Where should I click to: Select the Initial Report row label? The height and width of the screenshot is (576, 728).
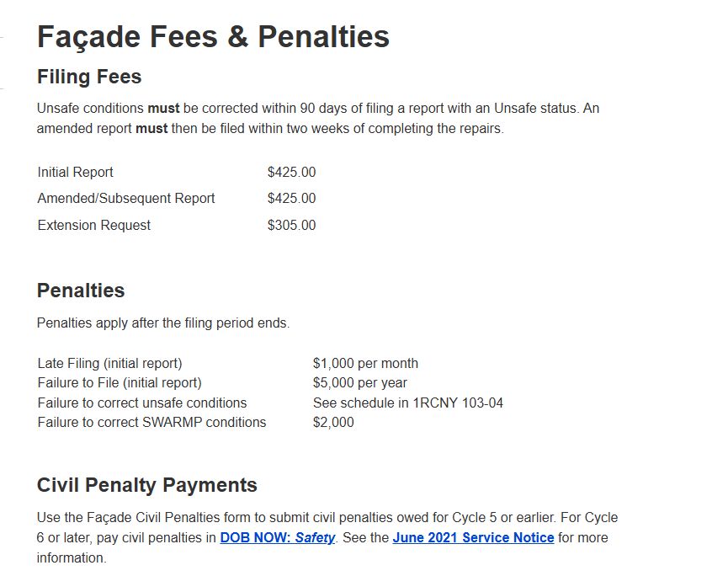pyautogui.click(x=75, y=173)
